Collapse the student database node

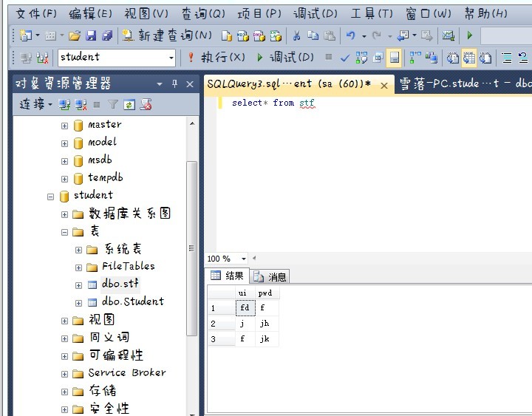coord(50,197)
